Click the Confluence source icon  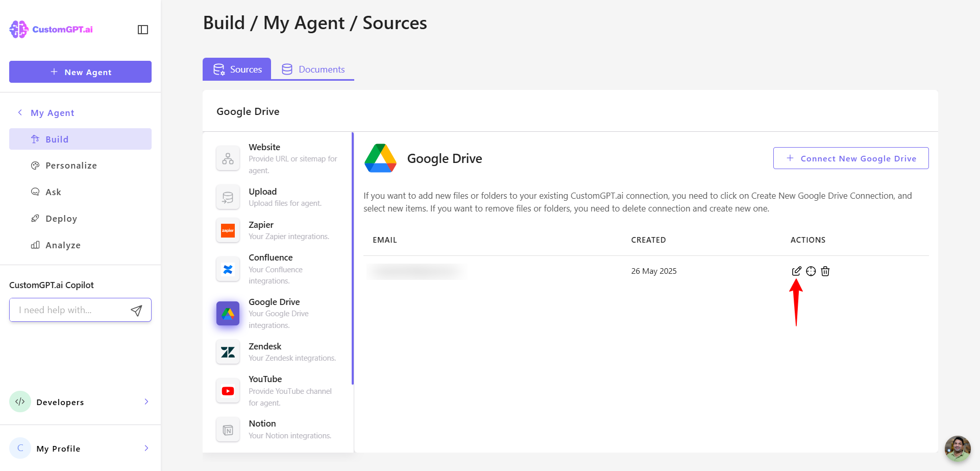pyautogui.click(x=228, y=269)
